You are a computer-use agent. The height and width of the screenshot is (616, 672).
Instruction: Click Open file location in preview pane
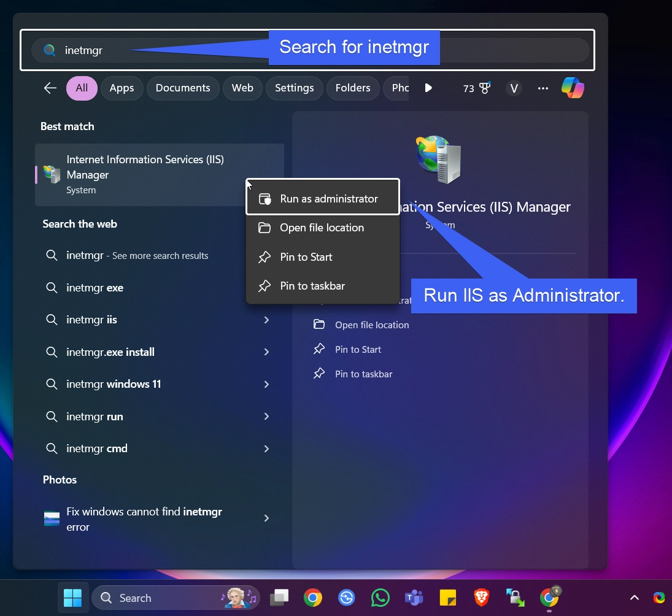(361, 325)
